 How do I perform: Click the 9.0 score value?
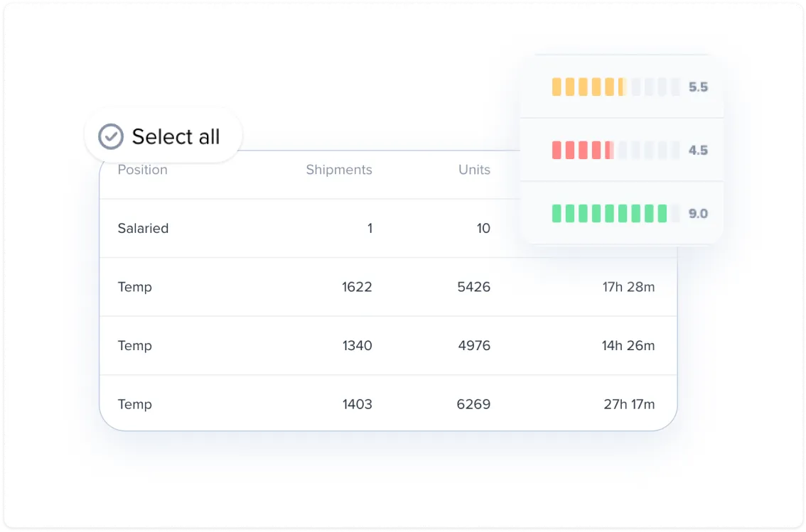tap(698, 214)
